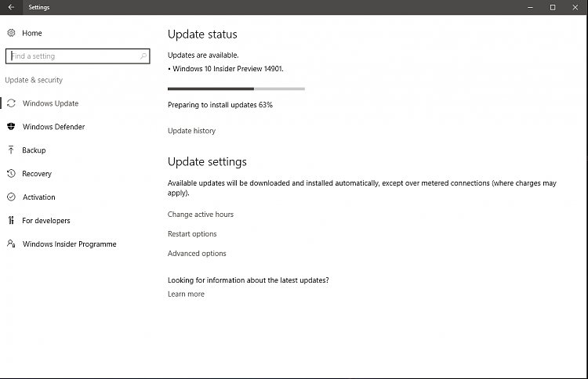This screenshot has height=379, width=588.
Task: Click the Windows Defender shield icon
Action: coord(11,127)
